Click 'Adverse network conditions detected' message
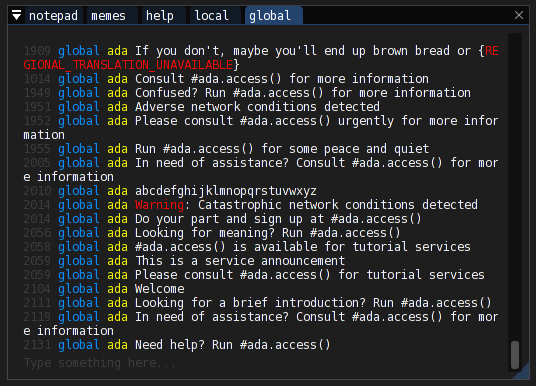This screenshot has width=536, height=386. (257, 107)
